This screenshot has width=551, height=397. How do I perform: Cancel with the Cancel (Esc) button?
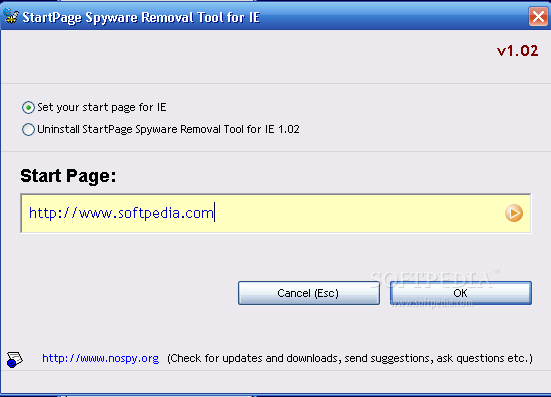[x=309, y=293]
